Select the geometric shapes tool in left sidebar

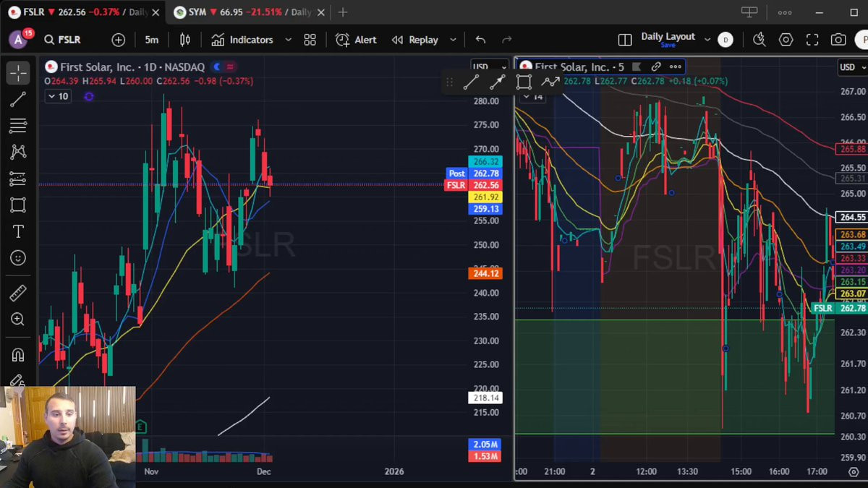point(18,205)
